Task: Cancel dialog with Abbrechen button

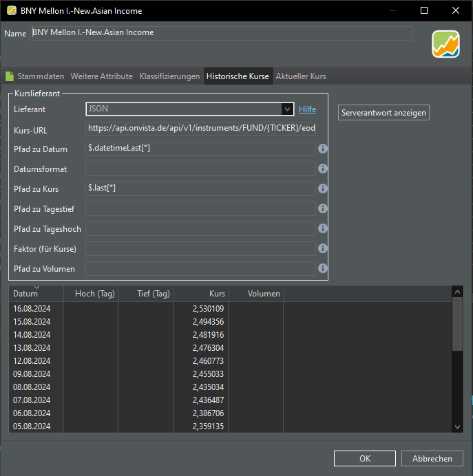Action: pyautogui.click(x=432, y=459)
